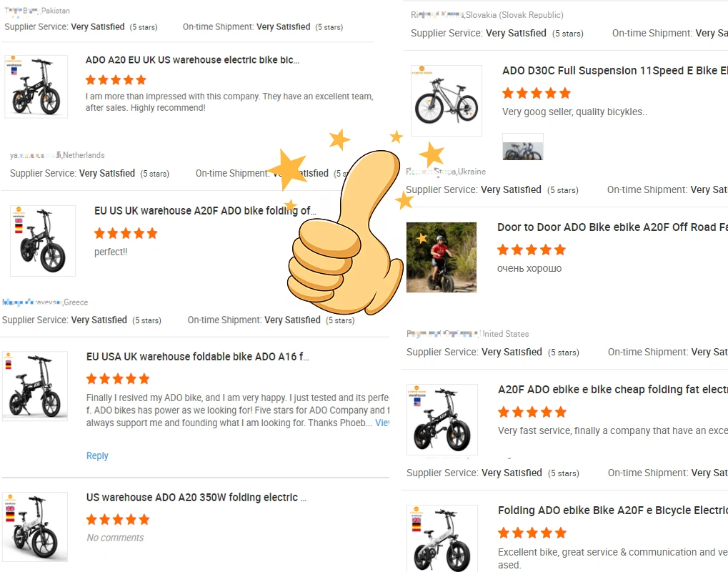Screen dimensions: 728x572
Task: Open ADO A20 EU UK US warehouse thumbnail
Action: click(36, 87)
